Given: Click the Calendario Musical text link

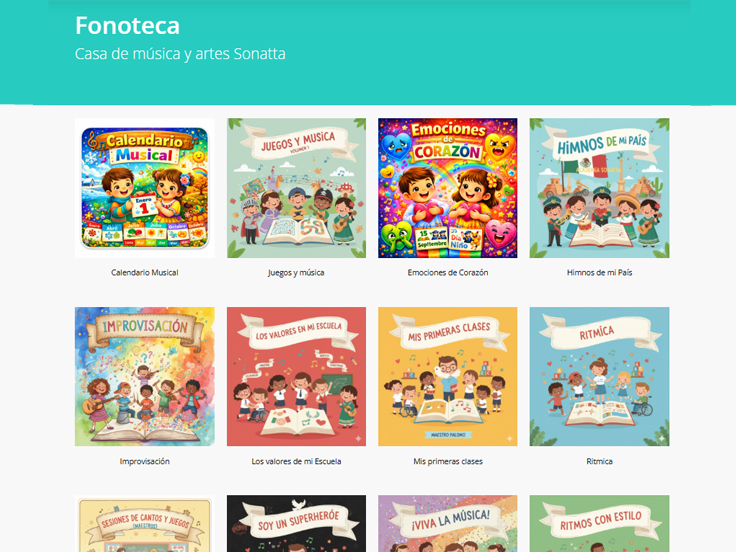Looking at the screenshot, I should [x=145, y=272].
